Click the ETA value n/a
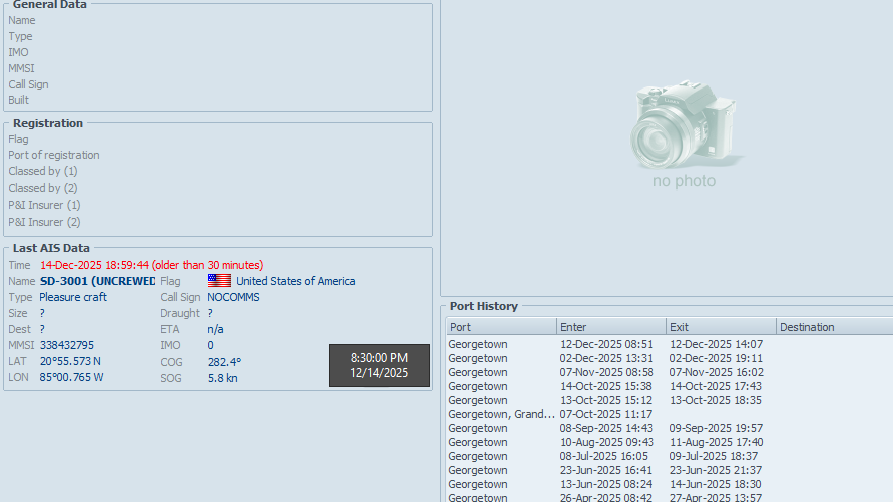Image resolution: width=893 pixels, height=502 pixels. 215,329
